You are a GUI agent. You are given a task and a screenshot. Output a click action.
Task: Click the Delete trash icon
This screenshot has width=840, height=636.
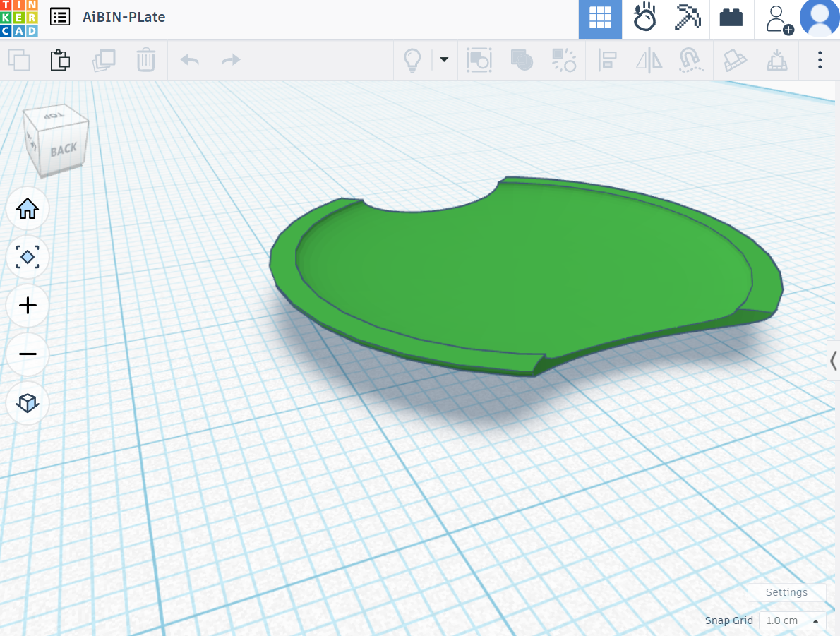[145, 60]
